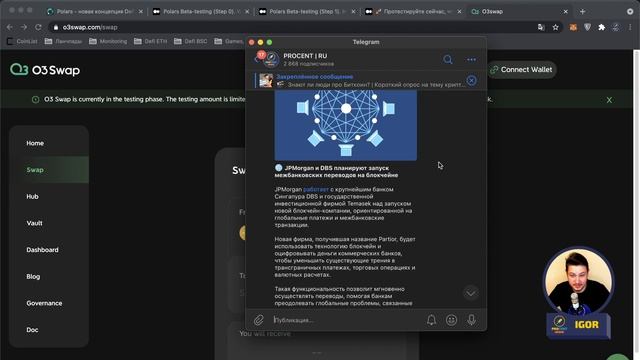Click the site lock icon in address bar
Viewport: 640px width, 360px height.
[x=56, y=27]
